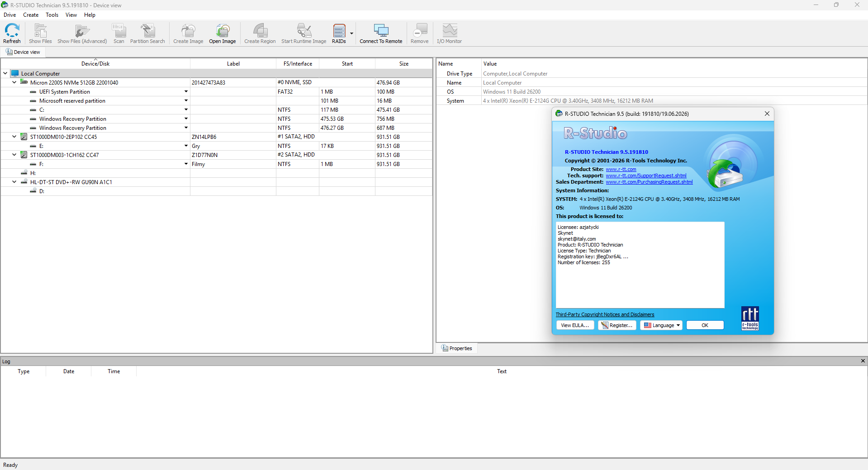
Task: Click OK in About dialog
Action: tap(705, 325)
